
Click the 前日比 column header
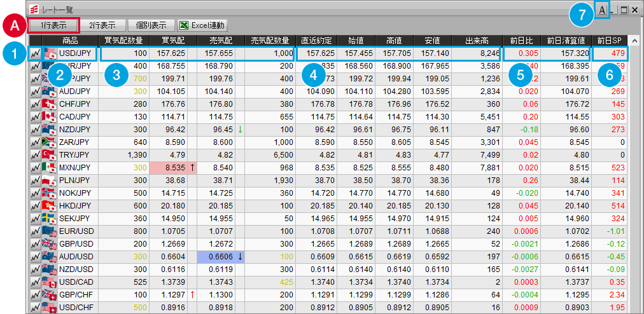(522, 41)
